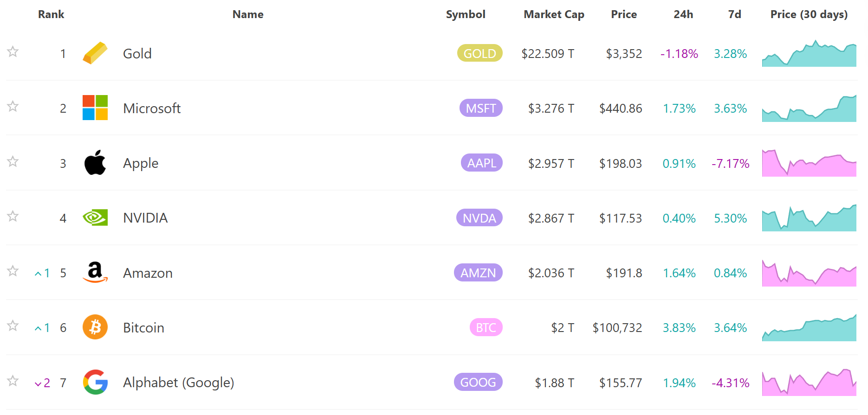Viewport: 868px width, 415px height.
Task: Toggle favorite star for Apple
Action: [x=13, y=161]
